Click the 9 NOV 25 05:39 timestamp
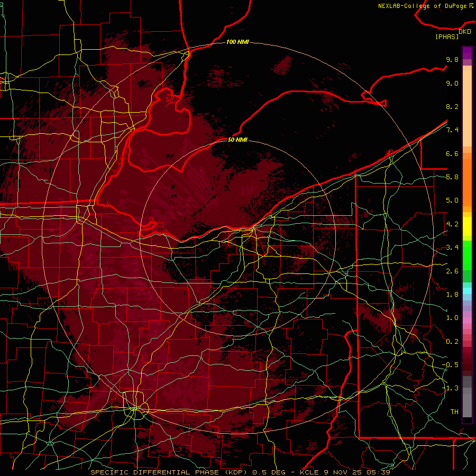 pos(357,472)
